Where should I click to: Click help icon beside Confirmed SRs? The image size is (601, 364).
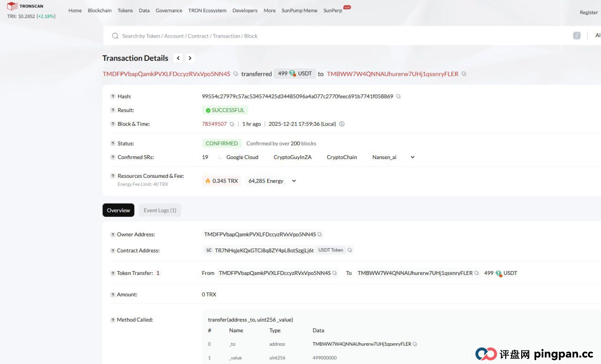(x=113, y=157)
